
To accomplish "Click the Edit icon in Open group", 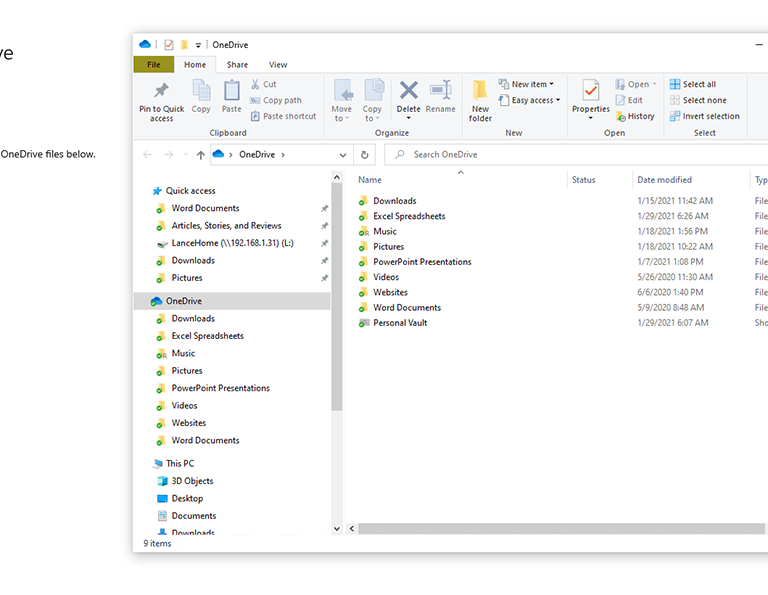I will coord(621,100).
